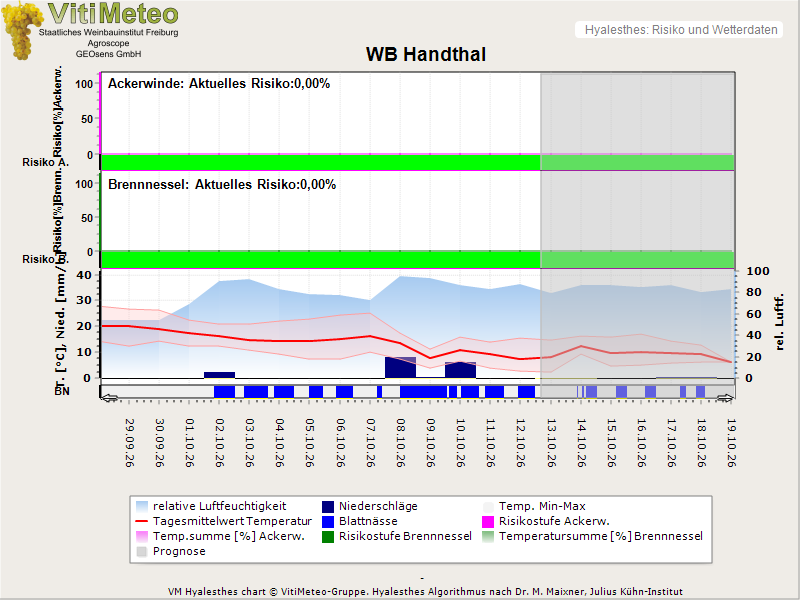This screenshot has height=600, width=800.
Task: Click the grey forecast area in Ackerwinde chart
Action: pos(637,113)
